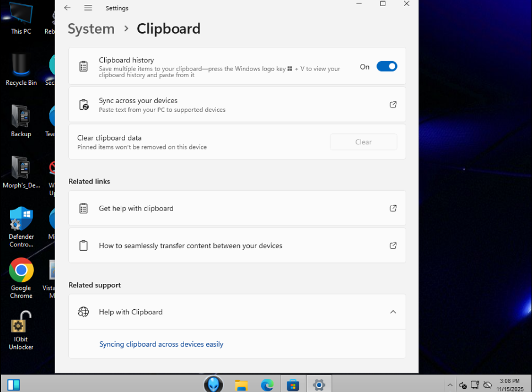Click the Settings back arrow
This screenshot has height=392, width=532.
tap(67, 8)
